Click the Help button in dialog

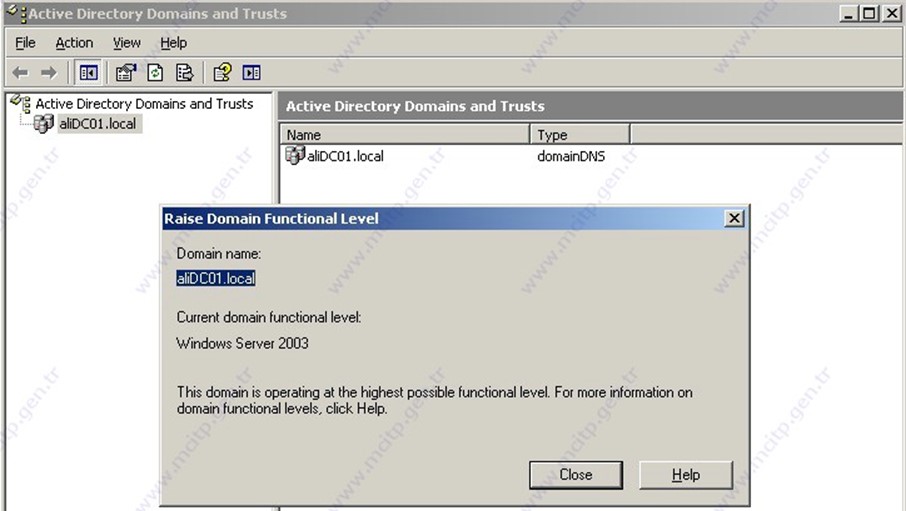[686, 475]
